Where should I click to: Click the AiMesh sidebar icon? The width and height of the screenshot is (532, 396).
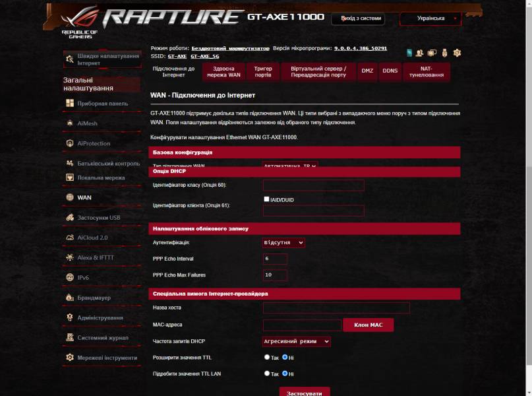70,123
